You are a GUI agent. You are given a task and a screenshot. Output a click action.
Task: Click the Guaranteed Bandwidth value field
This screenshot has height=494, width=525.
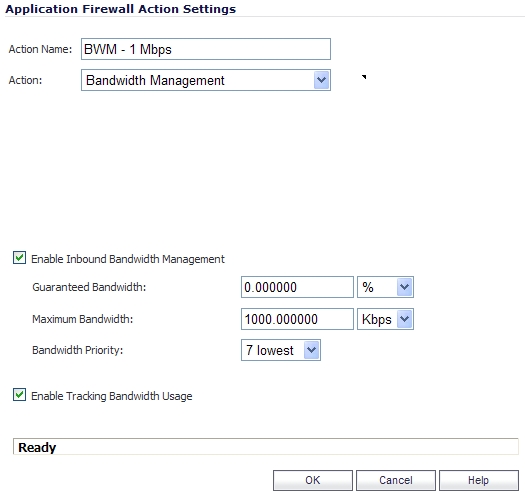(x=297, y=287)
